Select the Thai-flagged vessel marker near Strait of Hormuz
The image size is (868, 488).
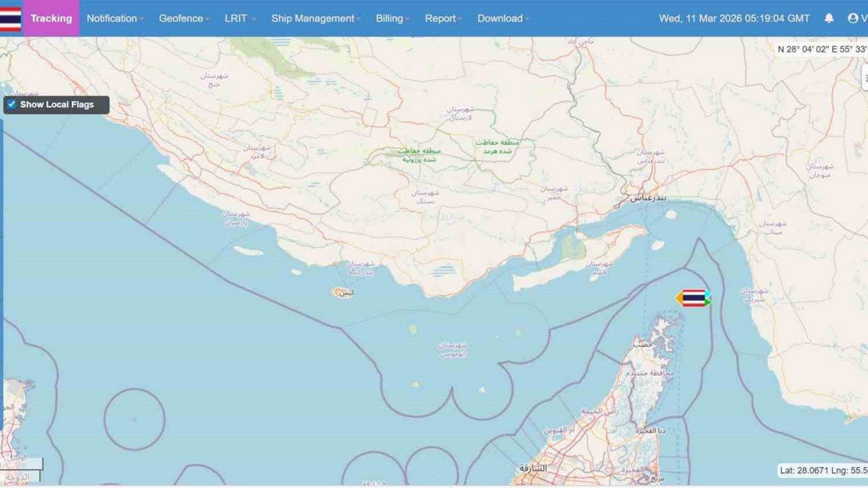point(694,298)
